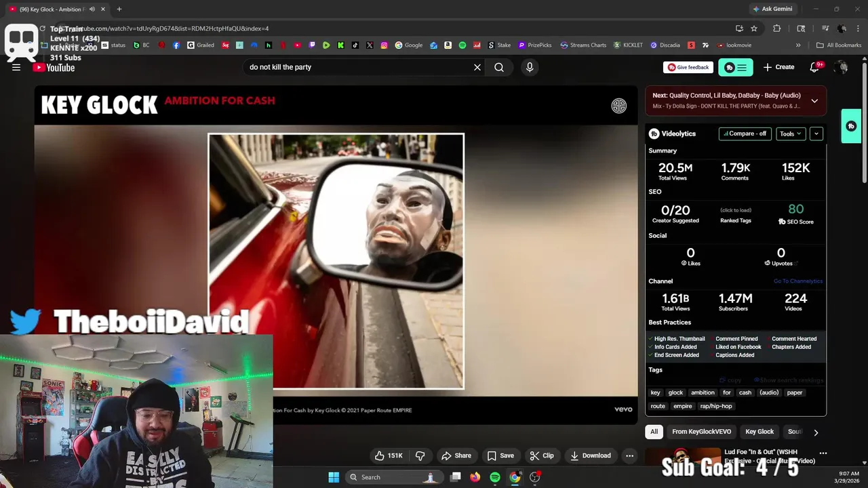Open the Streams Charts bookmark

(x=583, y=45)
